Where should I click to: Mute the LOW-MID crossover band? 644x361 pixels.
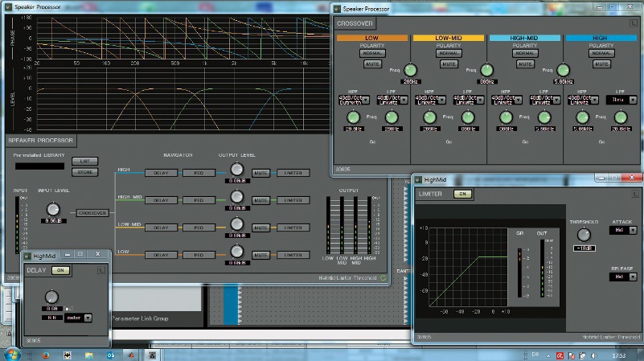coord(448,64)
